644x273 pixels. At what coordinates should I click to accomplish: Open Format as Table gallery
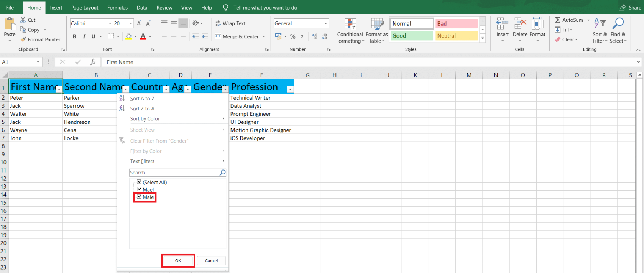pyautogui.click(x=377, y=31)
